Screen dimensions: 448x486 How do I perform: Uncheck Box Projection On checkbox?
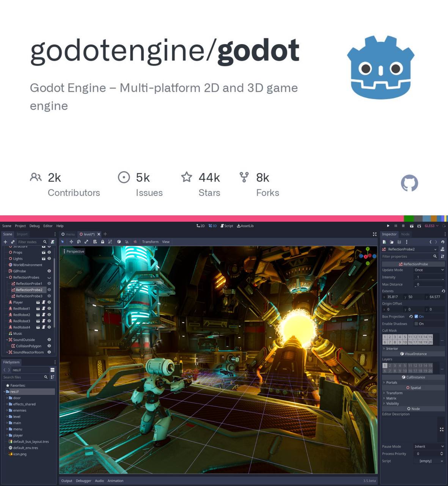(416, 316)
